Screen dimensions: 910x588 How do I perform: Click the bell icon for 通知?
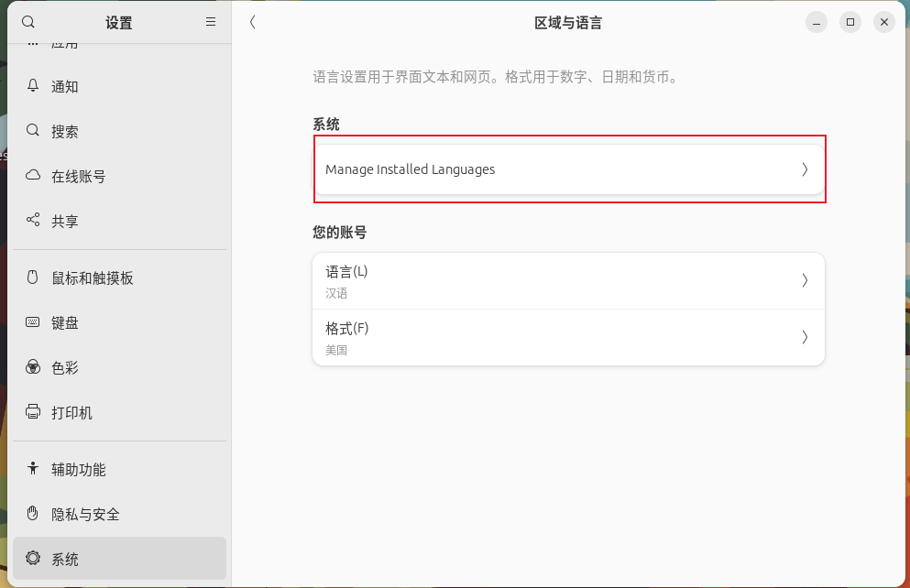(33, 86)
